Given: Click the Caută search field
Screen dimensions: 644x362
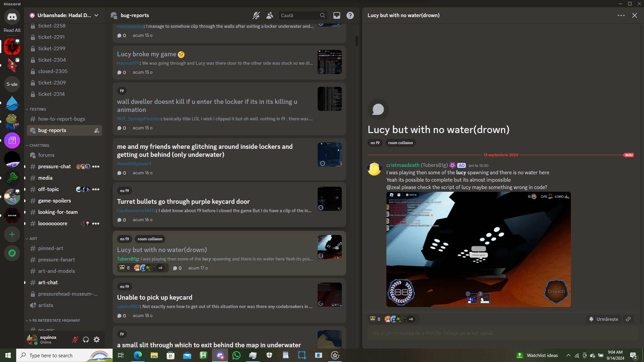Looking at the screenshot, I should pyautogui.click(x=299, y=15).
